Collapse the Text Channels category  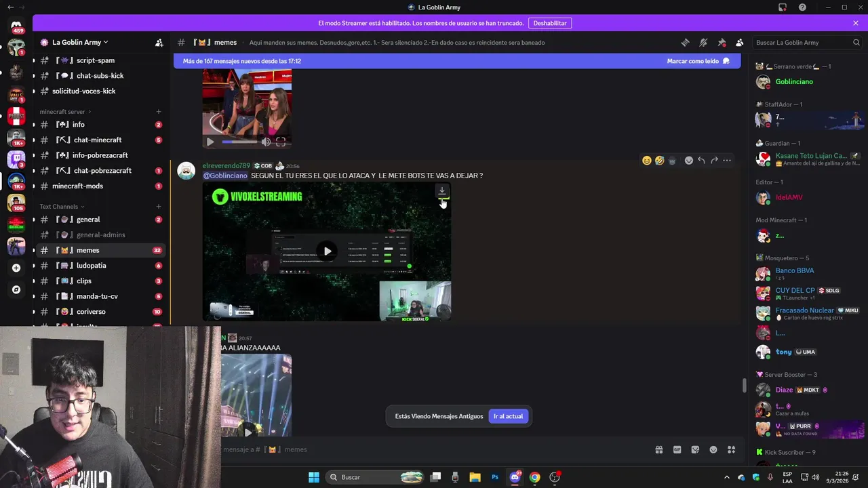[62, 207]
